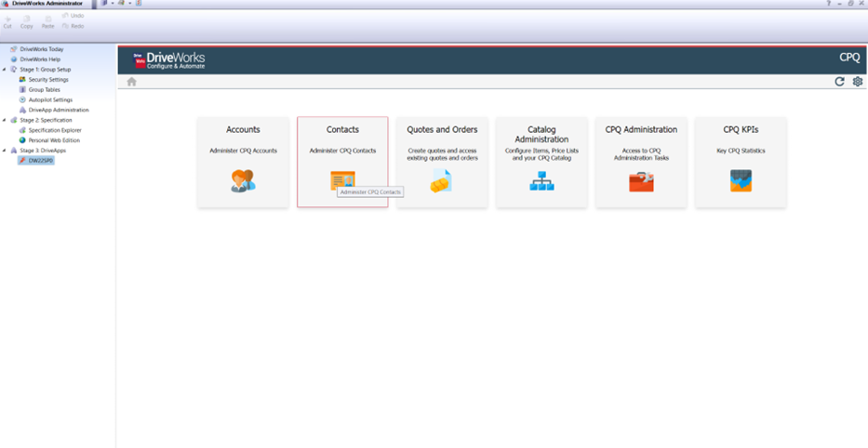The height and width of the screenshot is (448, 868).
Task: Click the DriveWorks Configure & Automate logo
Action: click(168, 60)
